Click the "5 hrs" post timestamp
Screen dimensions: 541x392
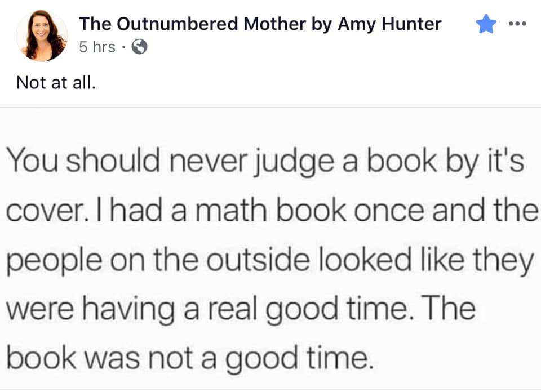[x=97, y=48]
